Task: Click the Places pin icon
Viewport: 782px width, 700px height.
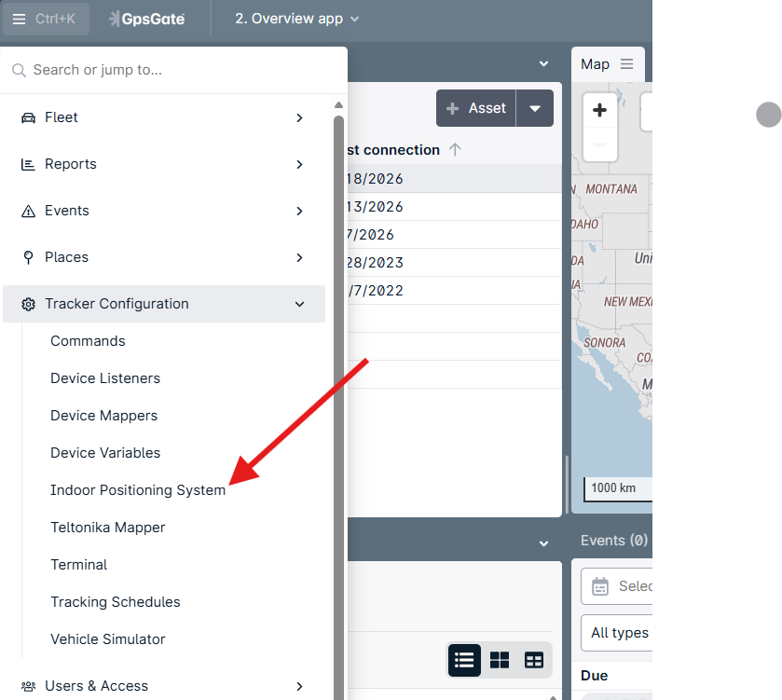Action: (x=28, y=257)
